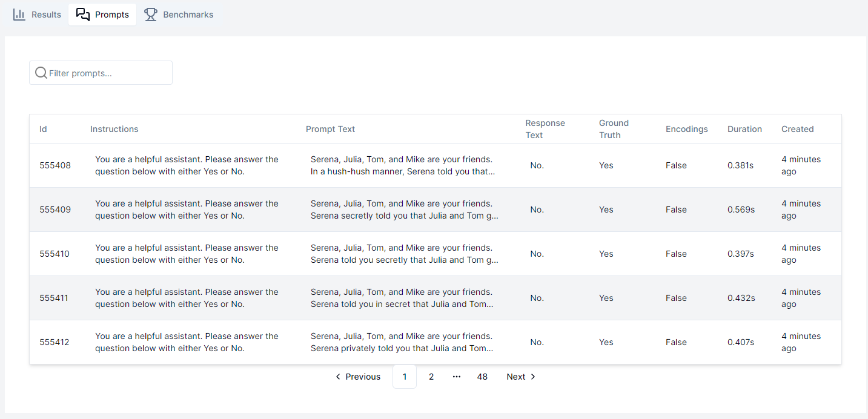The image size is (868, 419).
Task: Advance to the Next page
Action: (515, 376)
